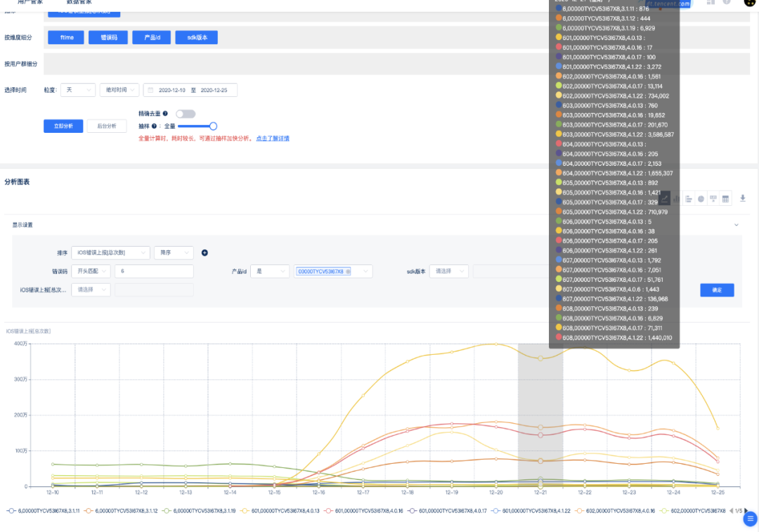Image resolution: width=759 pixels, height=532 pixels.
Task: Toggle legend series 601,00000TYCV53I67X8,4.1.22
Action: (531, 511)
